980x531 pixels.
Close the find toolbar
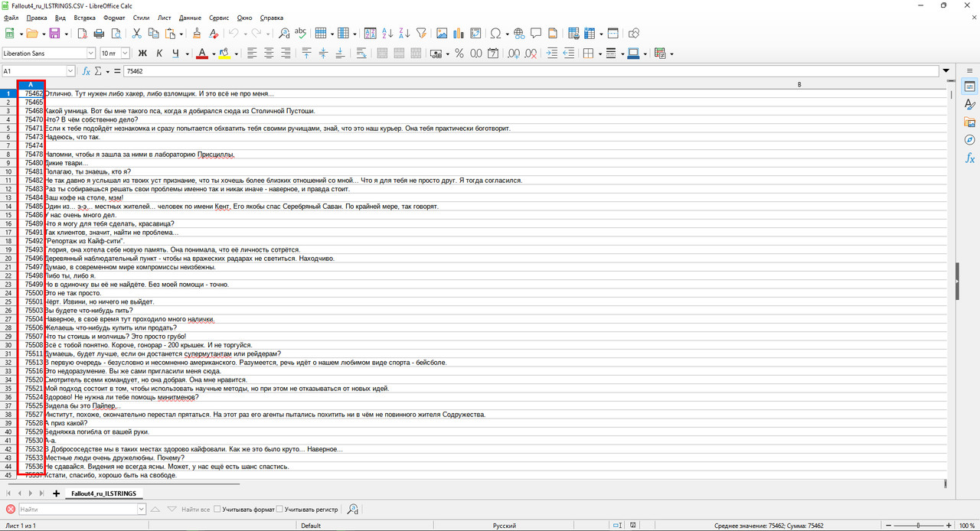tap(11, 509)
